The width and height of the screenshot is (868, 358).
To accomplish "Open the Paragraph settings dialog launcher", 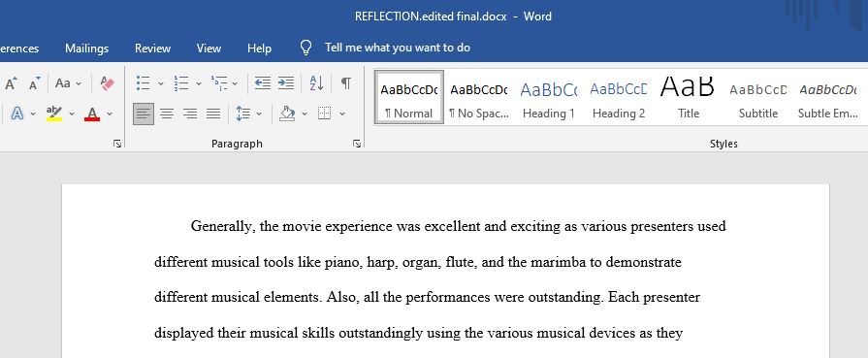I will click(x=357, y=144).
